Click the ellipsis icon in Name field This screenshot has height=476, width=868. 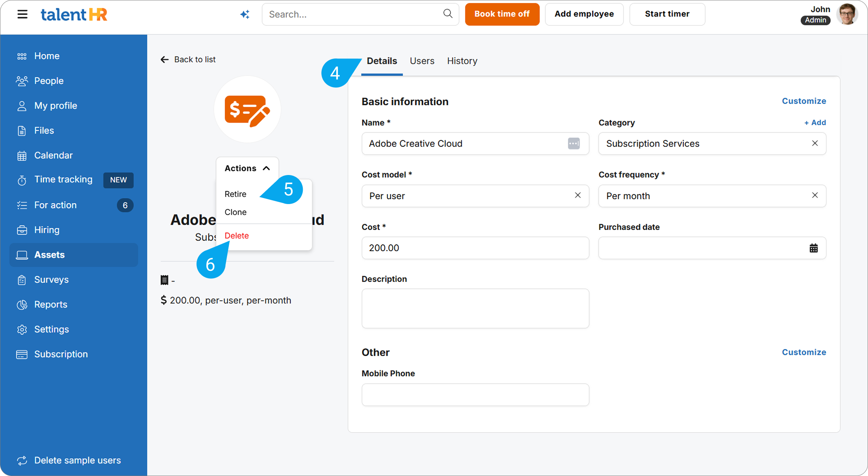coord(574,143)
